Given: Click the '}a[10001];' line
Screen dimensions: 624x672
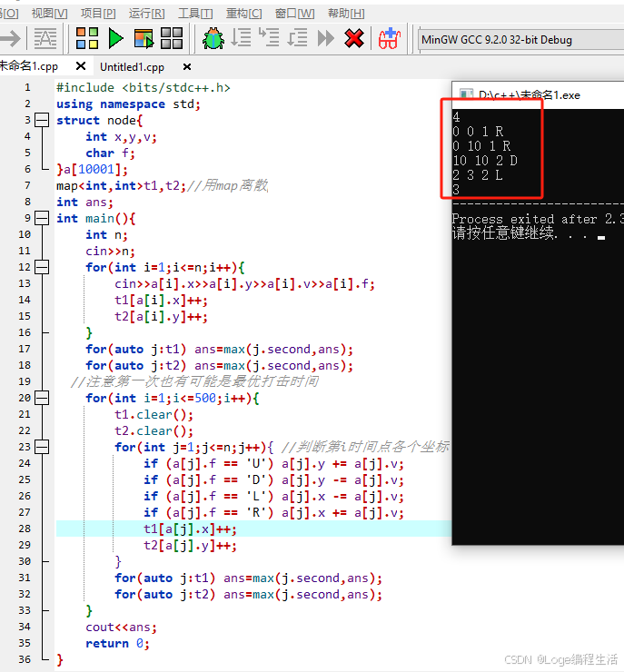Looking at the screenshot, I should pos(92,169).
